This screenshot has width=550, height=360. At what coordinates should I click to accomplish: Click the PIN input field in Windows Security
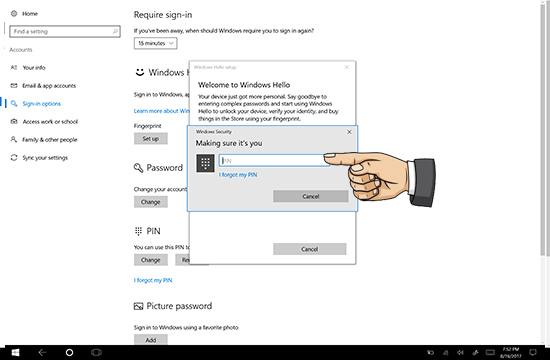[x=274, y=161]
